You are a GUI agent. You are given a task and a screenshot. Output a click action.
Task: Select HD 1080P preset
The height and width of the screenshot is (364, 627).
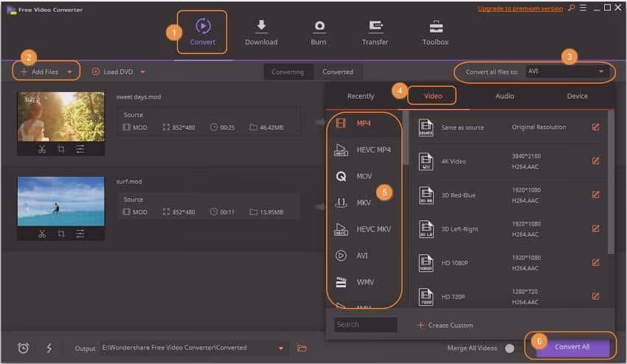click(x=510, y=263)
